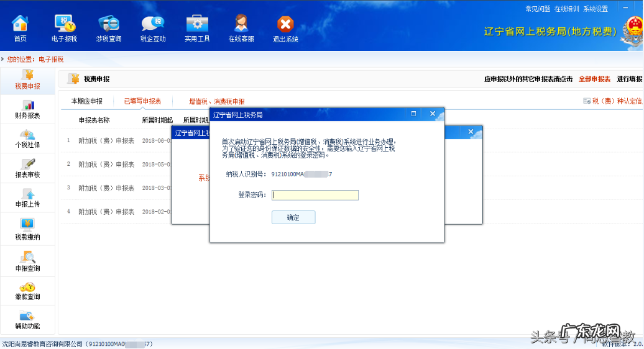Open 系统设置 top menu
644x349 pixels.
(596, 9)
